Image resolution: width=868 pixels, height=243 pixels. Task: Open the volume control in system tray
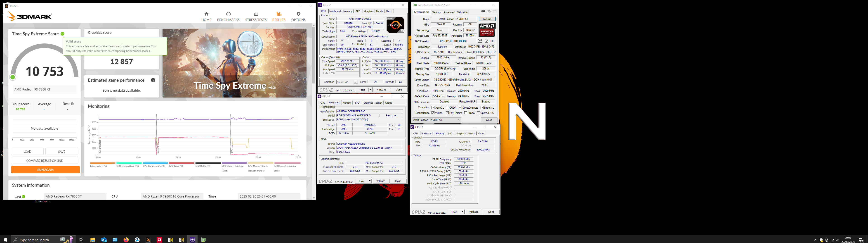[x=837, y=240]
